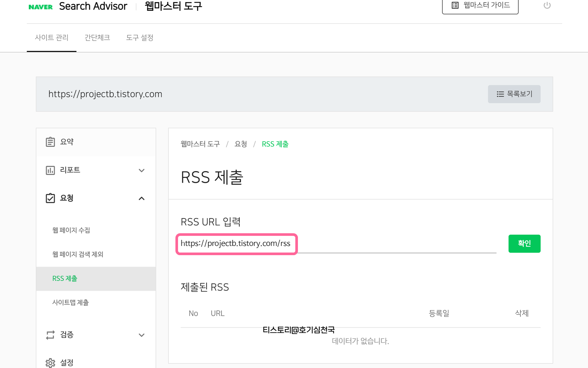Click the URL column header

218,314
